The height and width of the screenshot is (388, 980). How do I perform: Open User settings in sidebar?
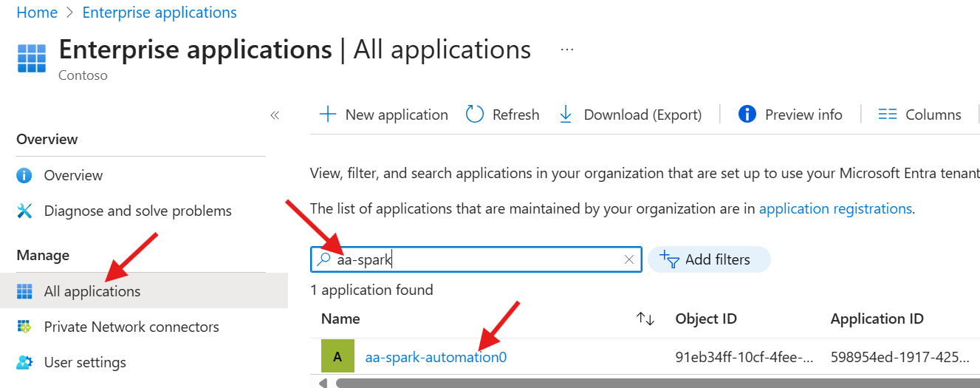(x=85, y=362)
